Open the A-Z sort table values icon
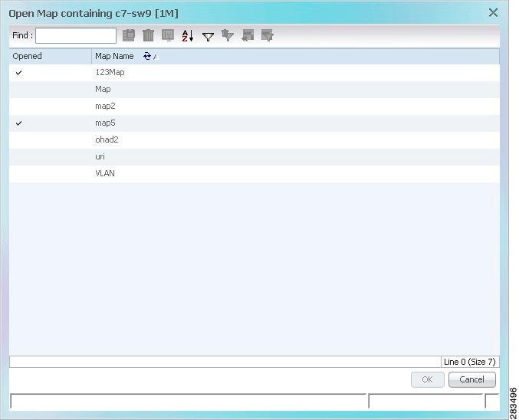This screenshot has height=420, width=519. (x=188, y=35)
